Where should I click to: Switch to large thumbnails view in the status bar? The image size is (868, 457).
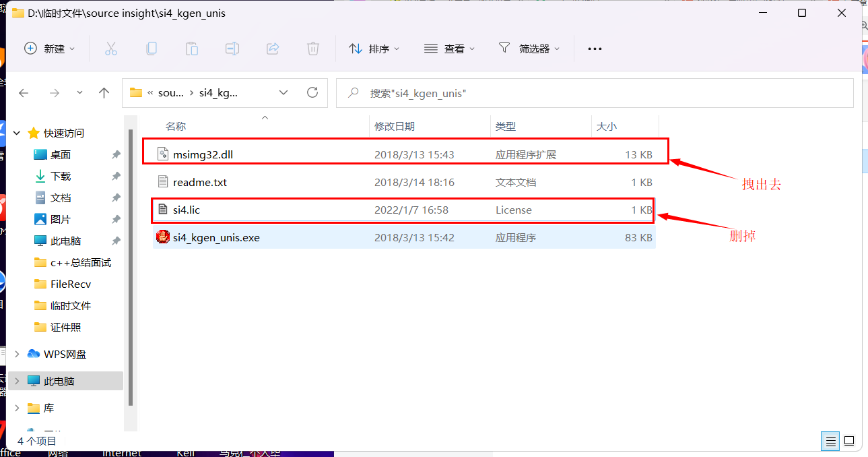click(849, 441)
